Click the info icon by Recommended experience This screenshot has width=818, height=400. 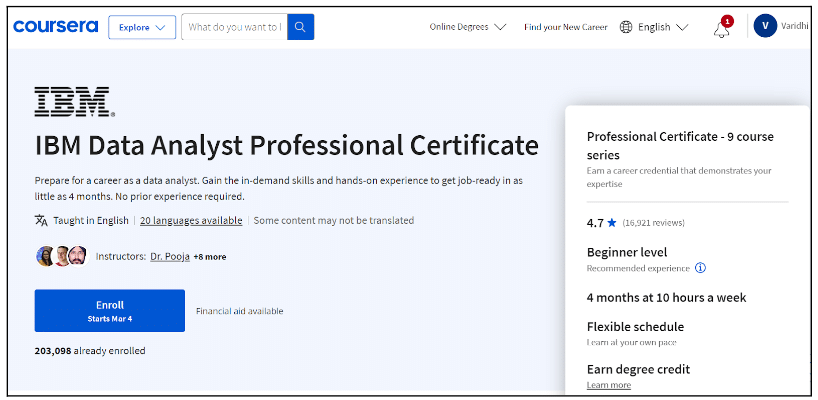pos(701,269)
